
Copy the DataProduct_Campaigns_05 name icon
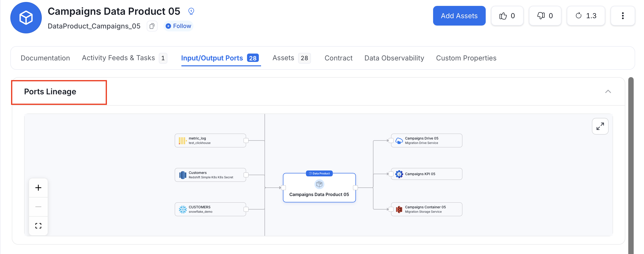pos(152,26)
